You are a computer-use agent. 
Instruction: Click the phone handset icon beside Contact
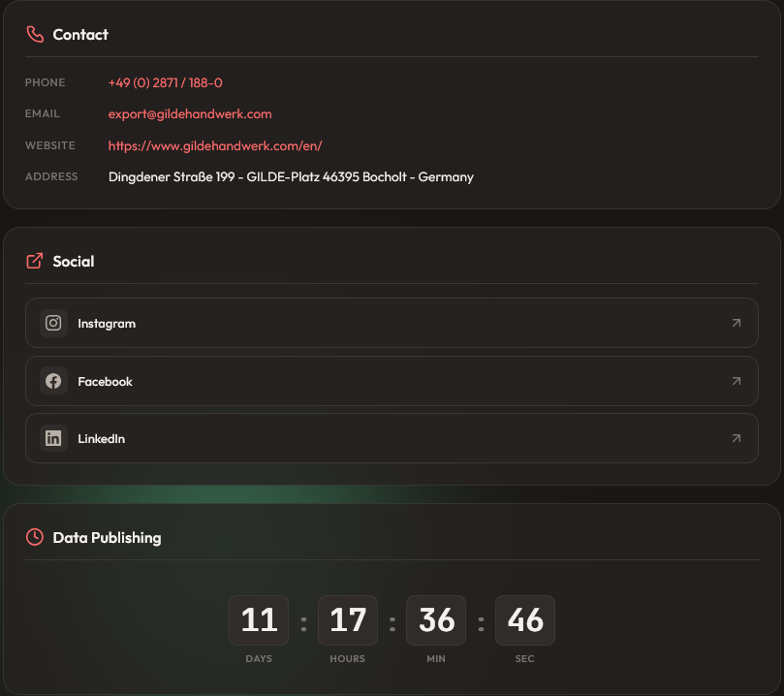35,35
